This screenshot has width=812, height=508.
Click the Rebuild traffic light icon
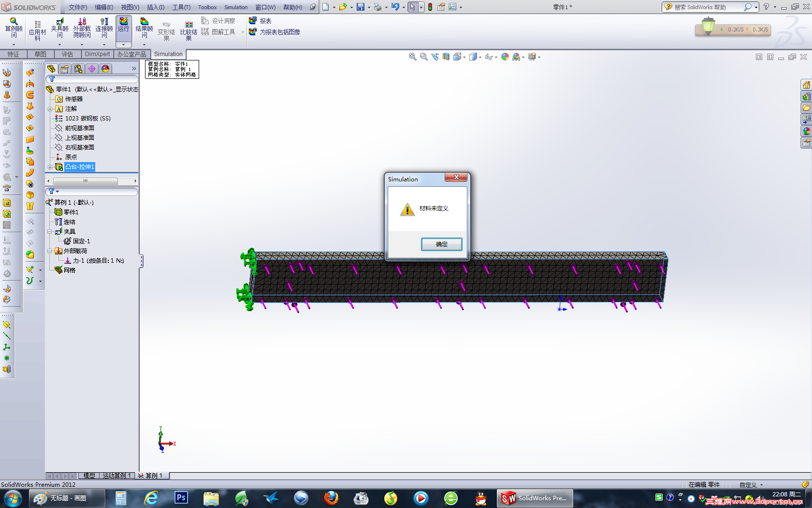coord(430,7)
